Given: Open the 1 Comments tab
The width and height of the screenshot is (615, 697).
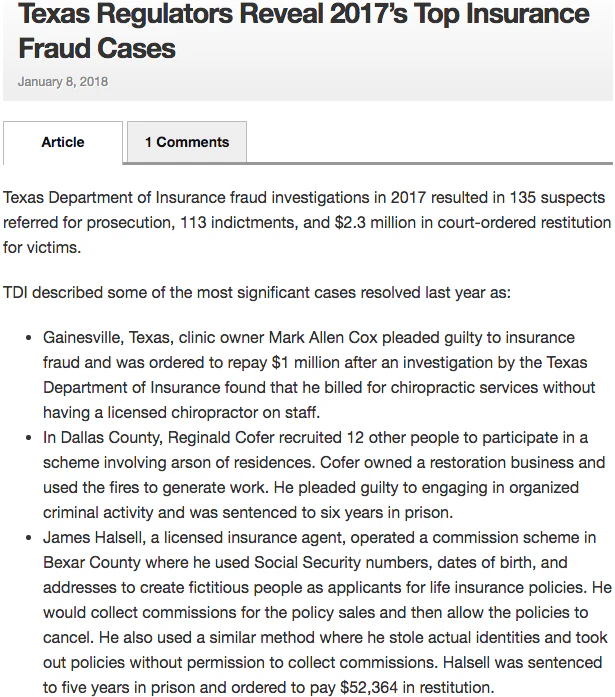Looking at the screenshot, I should 187,142.
